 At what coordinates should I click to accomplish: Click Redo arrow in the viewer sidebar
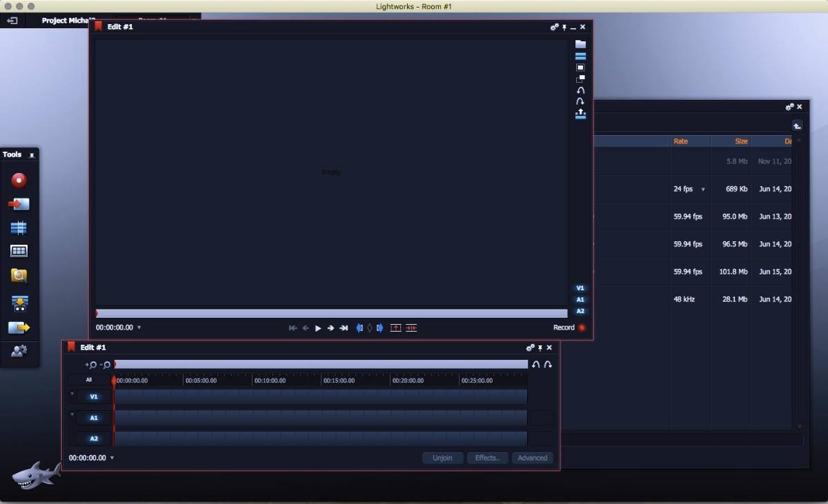(580, 101)
